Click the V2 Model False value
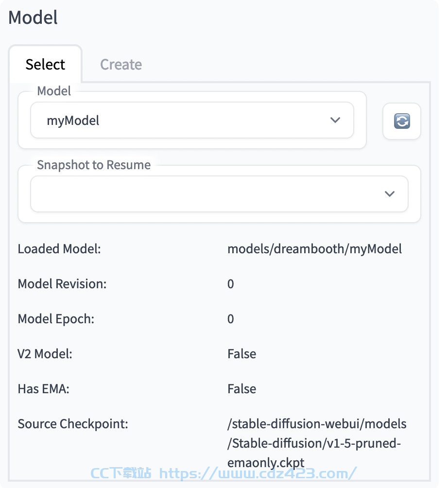This screenshot has height=488, width=448. pyautogui.click(x=241, y=354)
